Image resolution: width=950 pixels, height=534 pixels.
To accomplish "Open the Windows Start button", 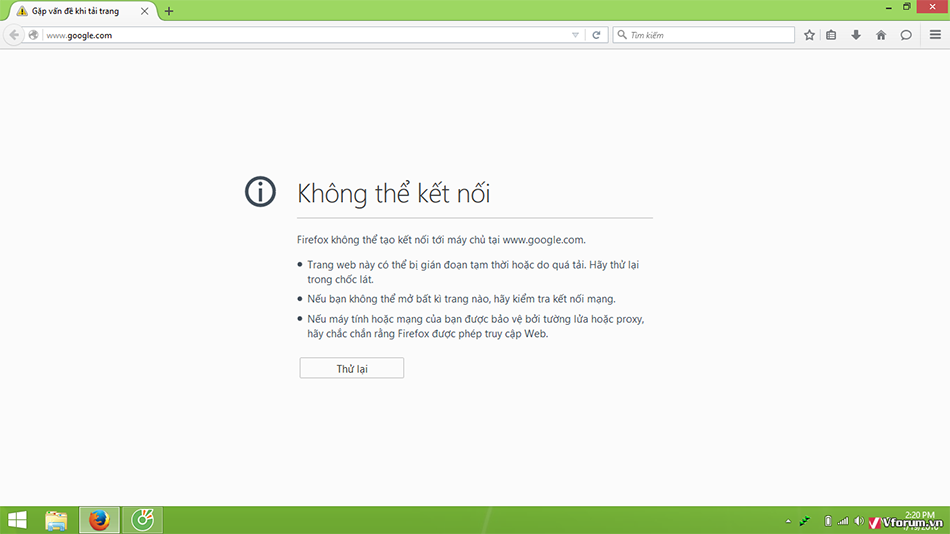I will (17, 520).
